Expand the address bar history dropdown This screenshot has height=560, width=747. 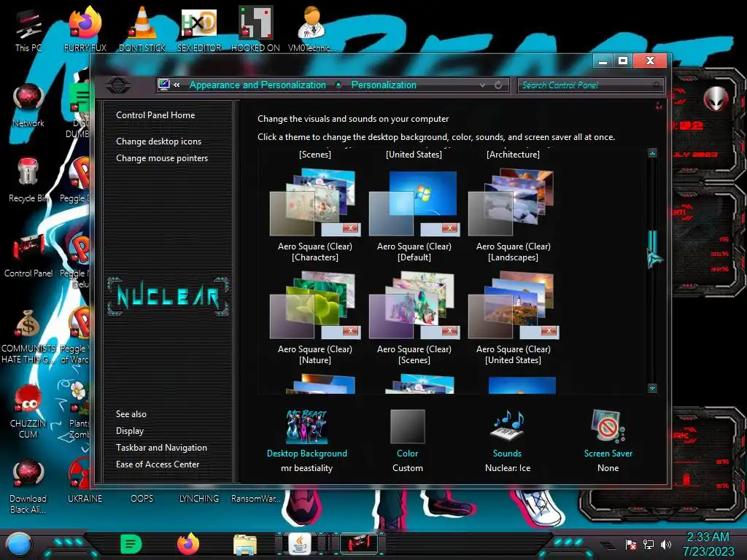pos(483,85)
